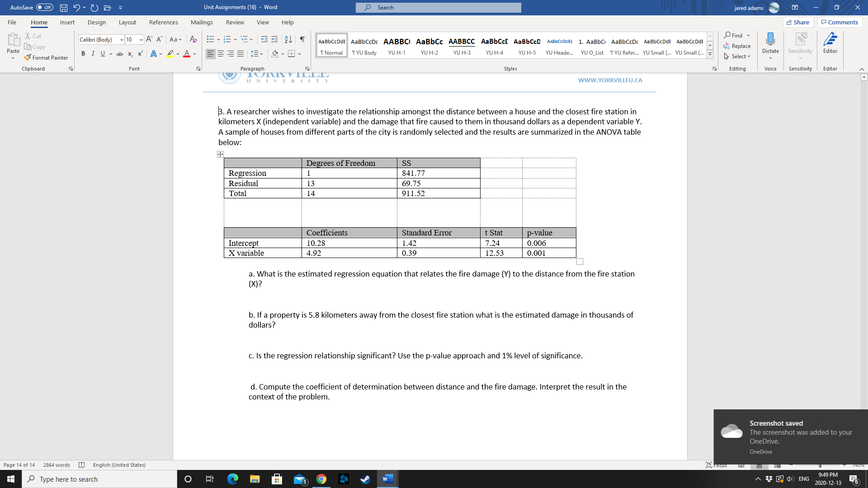
Task: Toggle italic formatting
Action: click(x=93, y=53)
